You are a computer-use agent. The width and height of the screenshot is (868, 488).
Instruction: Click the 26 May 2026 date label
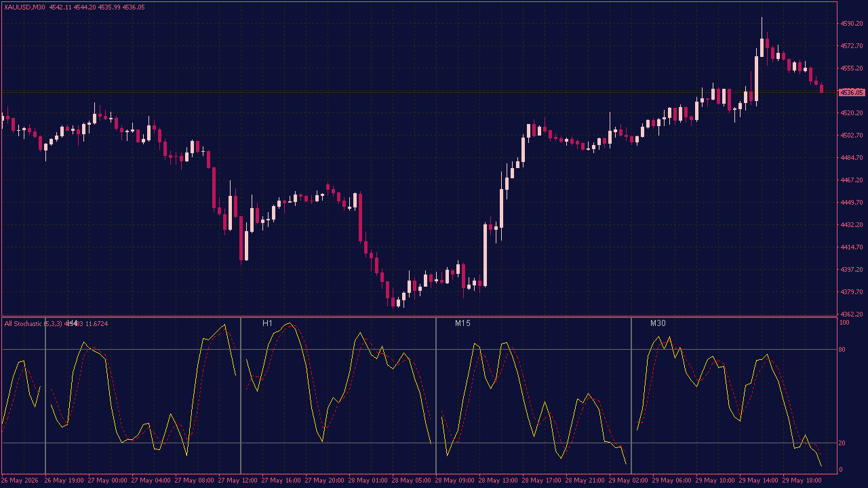click(20, 481)
